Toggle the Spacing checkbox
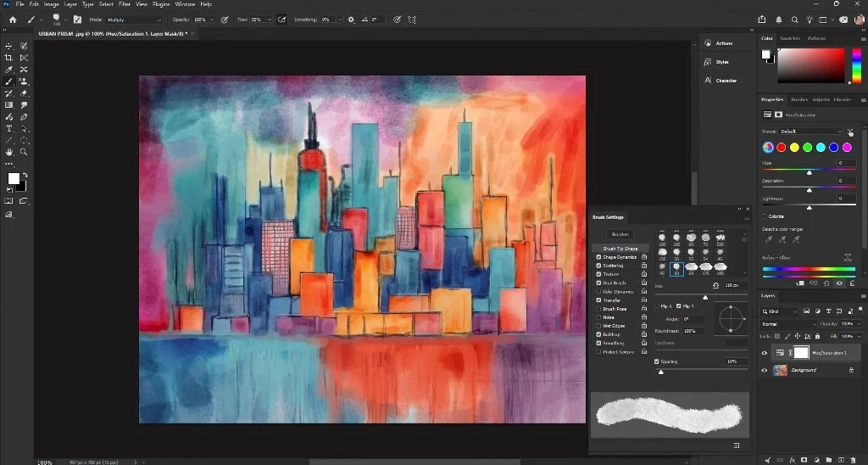Screen dimensions: 868x465 pyautogui.click(x=657, y=361)
